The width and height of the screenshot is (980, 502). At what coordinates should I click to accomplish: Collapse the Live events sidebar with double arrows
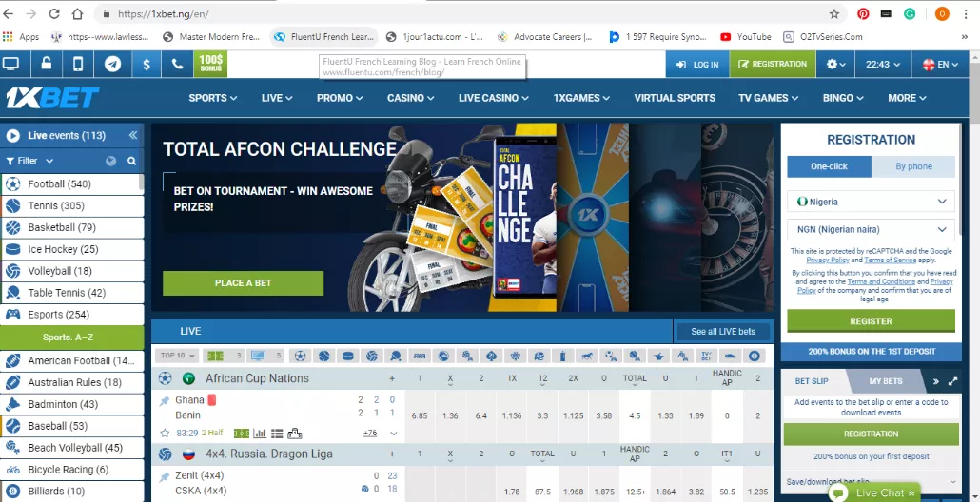click(132, 136)
